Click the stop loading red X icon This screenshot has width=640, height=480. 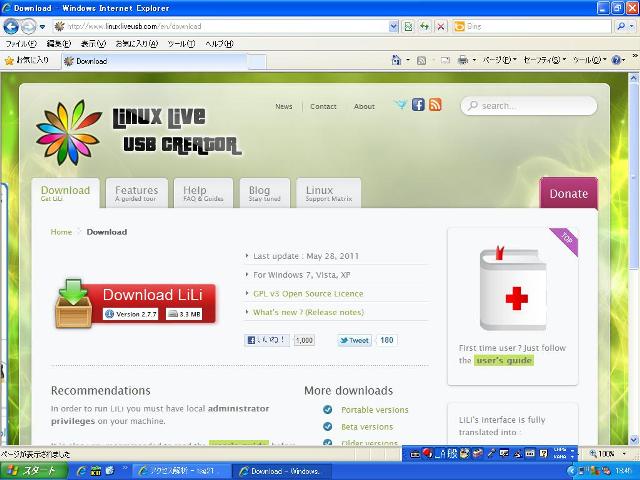441,26
